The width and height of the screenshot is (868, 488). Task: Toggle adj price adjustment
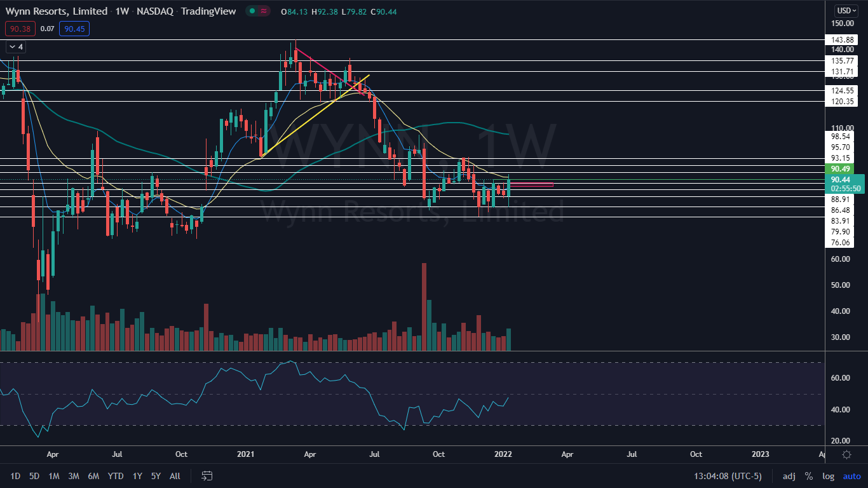(789, 476)
